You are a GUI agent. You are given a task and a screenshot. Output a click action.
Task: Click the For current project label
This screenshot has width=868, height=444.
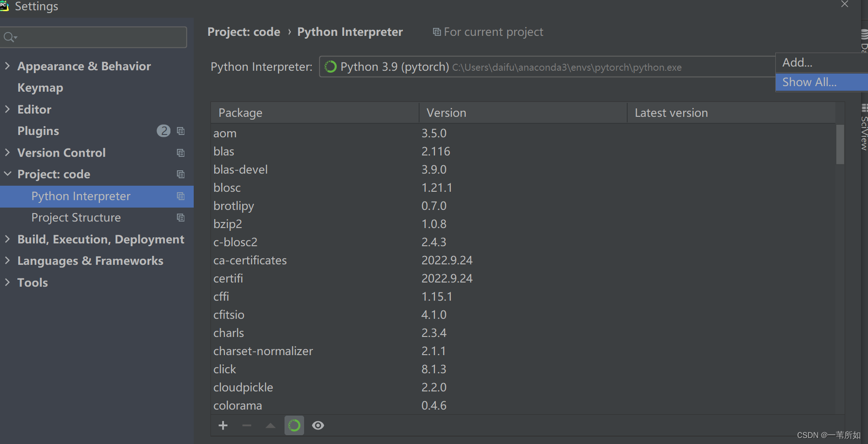click(x=494, y=32)
